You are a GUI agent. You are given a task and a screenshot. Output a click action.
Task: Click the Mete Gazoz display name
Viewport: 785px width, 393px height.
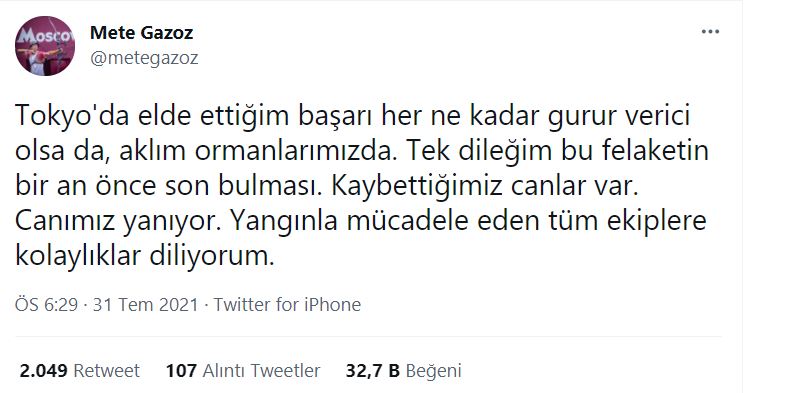point(141,33)
